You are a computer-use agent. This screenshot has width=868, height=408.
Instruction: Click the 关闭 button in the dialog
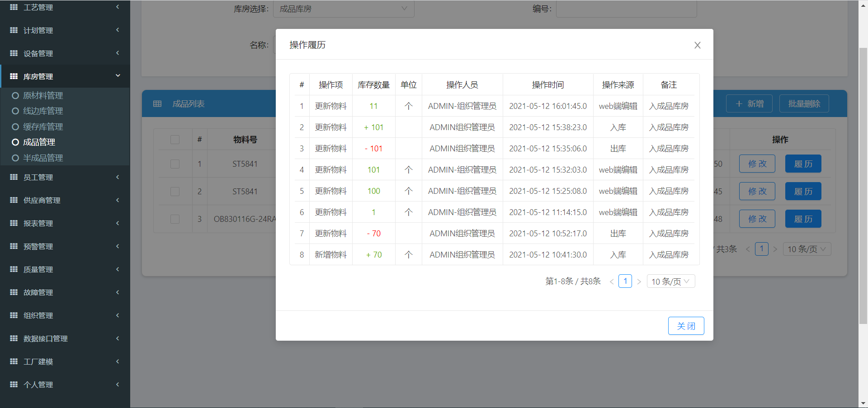(x=686, y=326)
